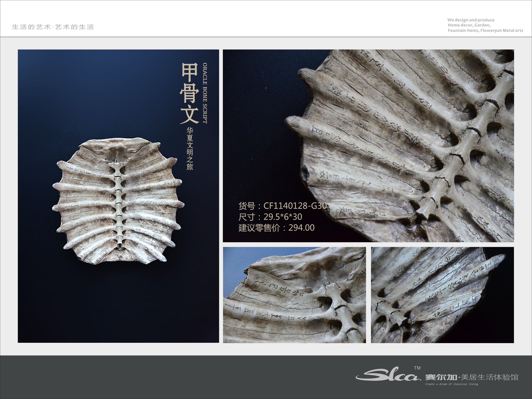Click 'Fountain items, Flowerpot Metal arts' text

pos(485,30)
